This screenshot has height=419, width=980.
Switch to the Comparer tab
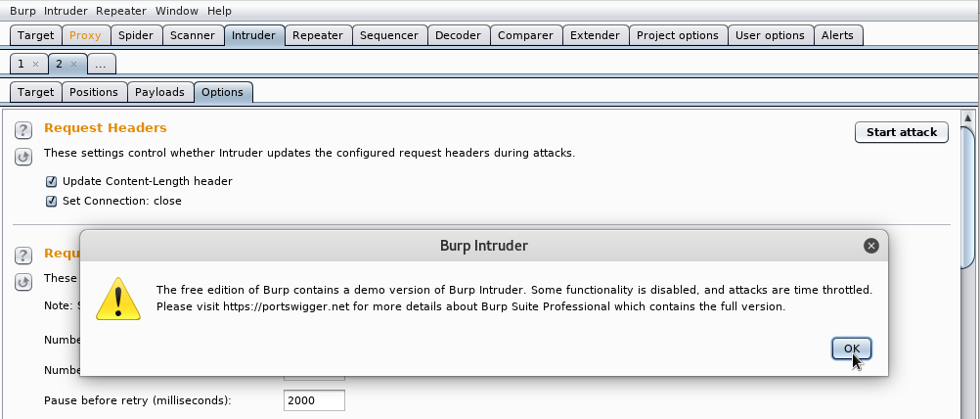tap(525, 35)
